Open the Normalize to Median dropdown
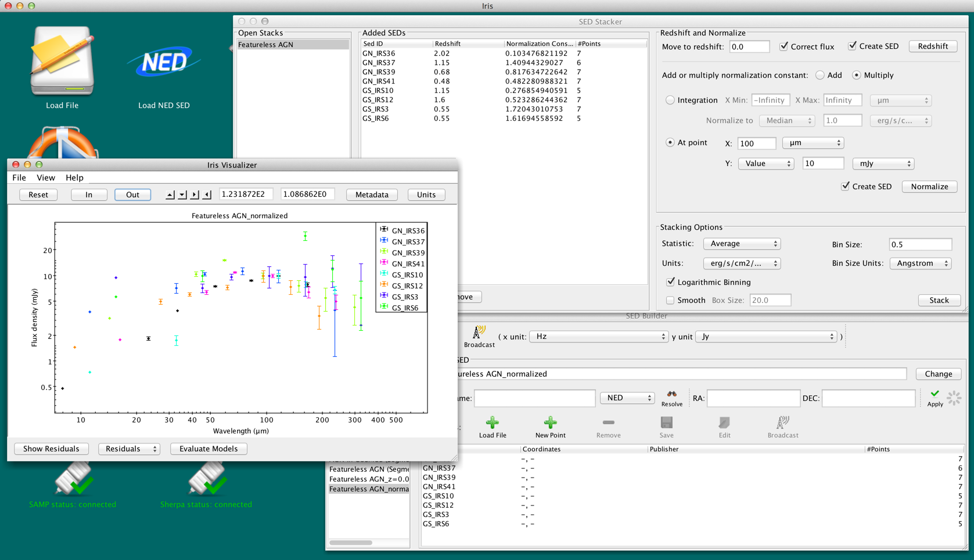 click(787, 121)
